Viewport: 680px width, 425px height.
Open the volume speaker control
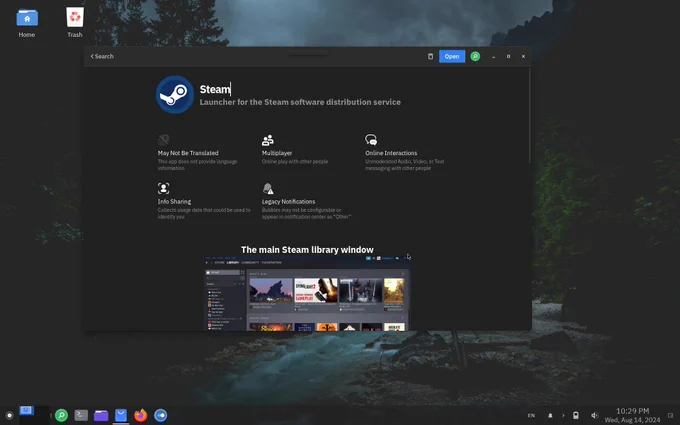(595, 415)
